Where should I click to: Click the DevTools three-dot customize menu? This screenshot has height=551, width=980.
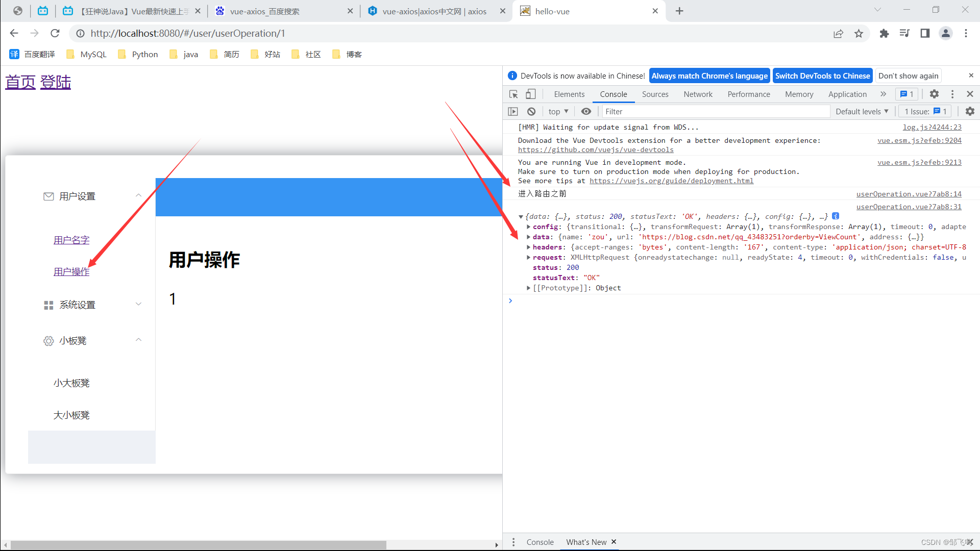click(x=952, y=94)
